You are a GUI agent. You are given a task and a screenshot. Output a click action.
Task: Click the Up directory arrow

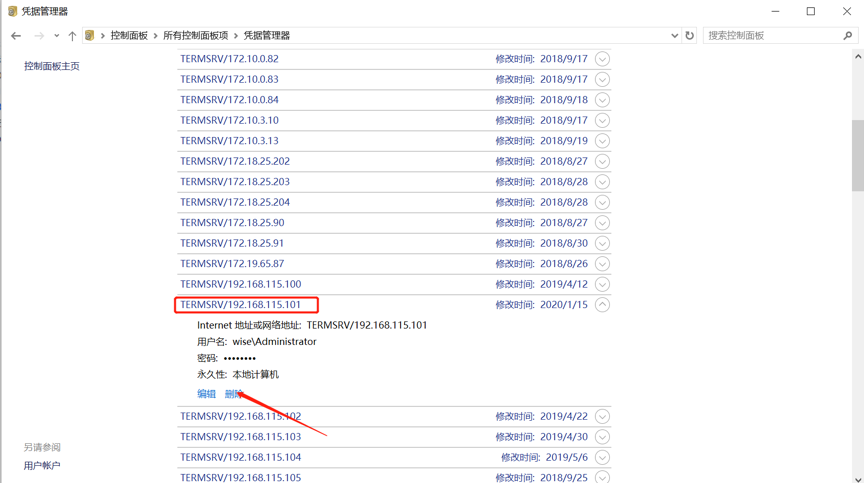(x=72, y=36)
